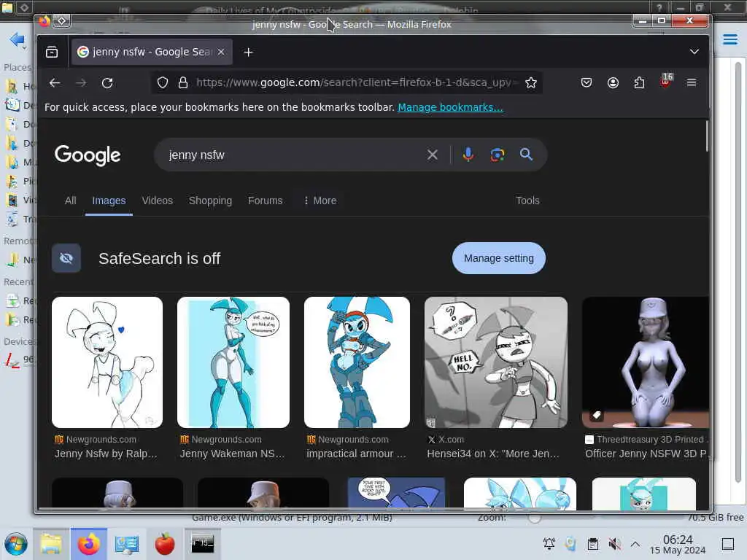Image resolution: width=747 pixels, height=560 pixels.
Task: Click the page vertical scrollbar
Action: 707,136
